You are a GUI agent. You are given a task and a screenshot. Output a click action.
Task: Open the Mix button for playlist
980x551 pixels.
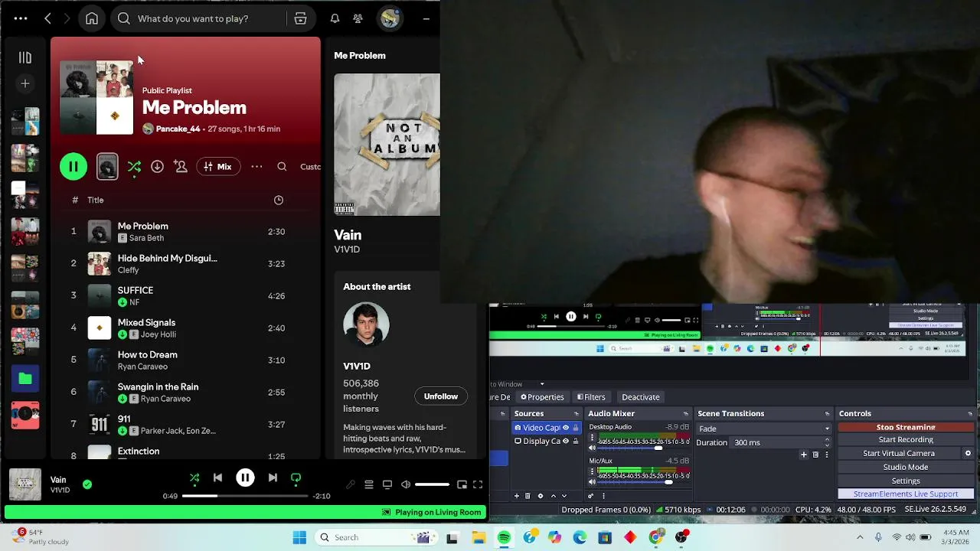218,166
